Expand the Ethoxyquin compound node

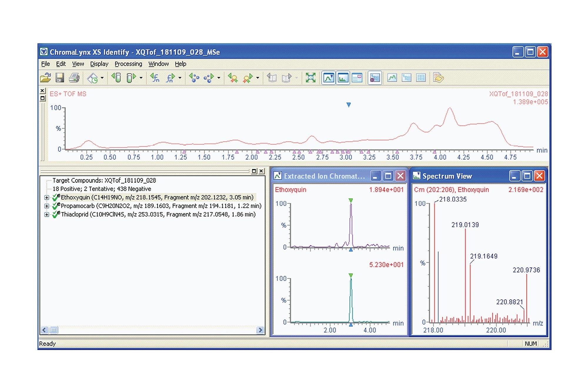coord(47,198)
